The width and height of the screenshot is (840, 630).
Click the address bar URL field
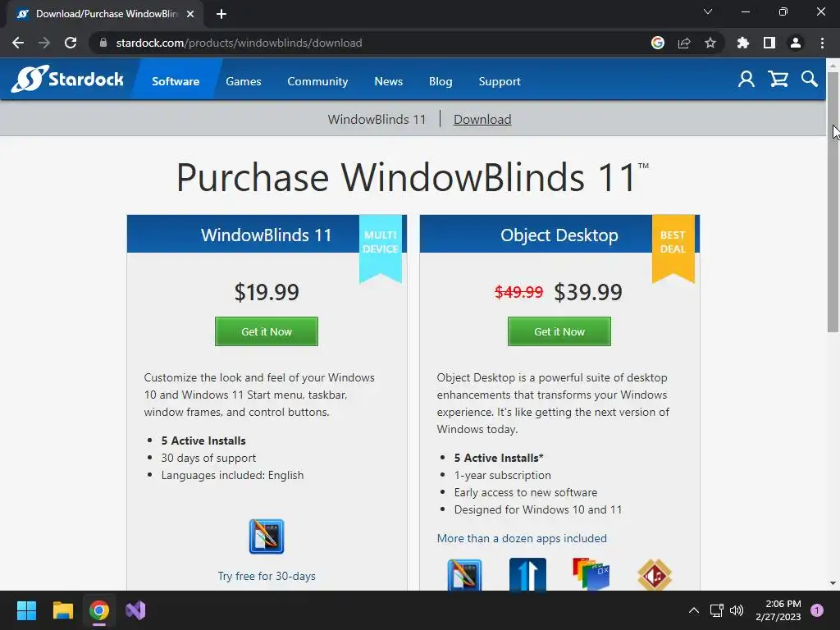370,43
